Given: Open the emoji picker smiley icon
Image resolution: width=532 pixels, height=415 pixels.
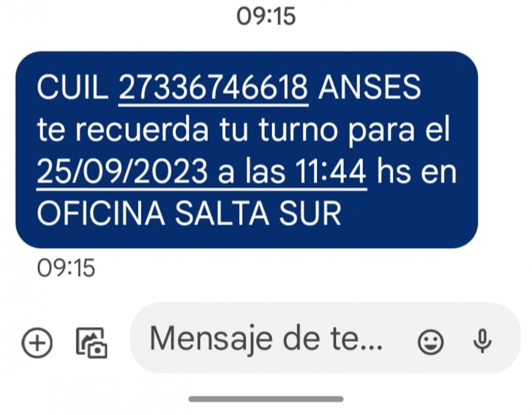Looking at the screenshot, I should pos(431,342).
